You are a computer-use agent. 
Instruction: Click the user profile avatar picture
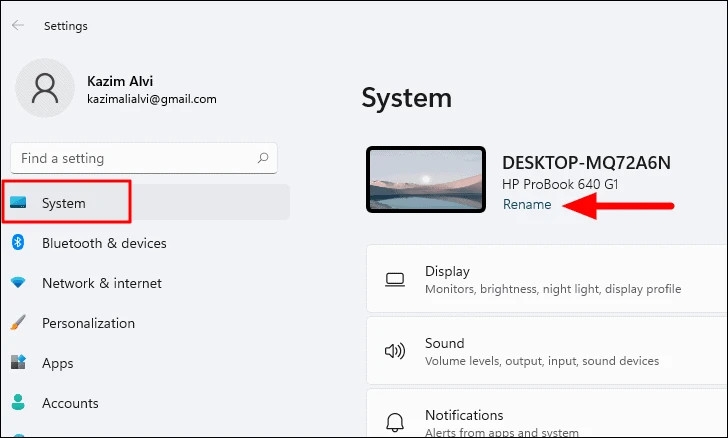[45, 88]
